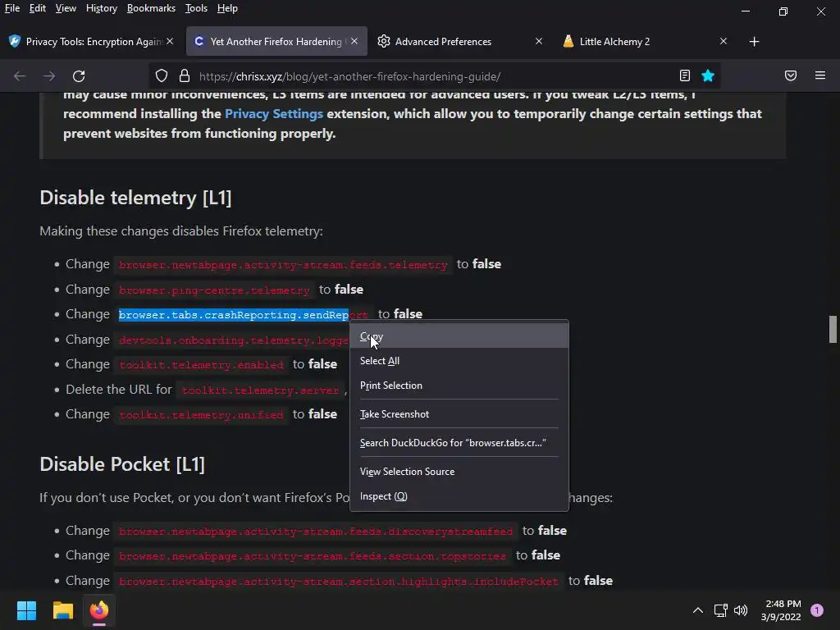840x630 pixels.
Task: Click toolkit.telemetry.server code text
Action: pyautogui.click(x=260, y=390)
